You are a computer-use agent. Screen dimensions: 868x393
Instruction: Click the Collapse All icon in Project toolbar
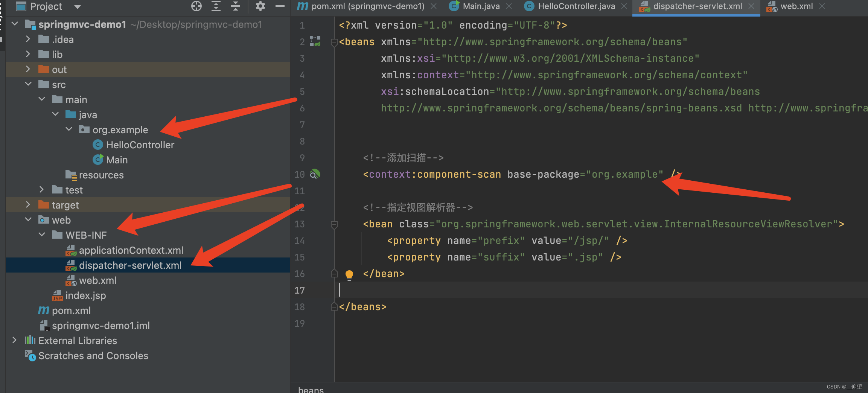click(x=236, y=6)
